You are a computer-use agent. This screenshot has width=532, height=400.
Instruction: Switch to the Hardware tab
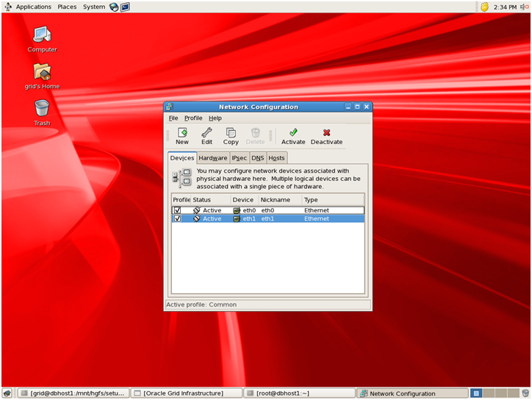(213, 158)
